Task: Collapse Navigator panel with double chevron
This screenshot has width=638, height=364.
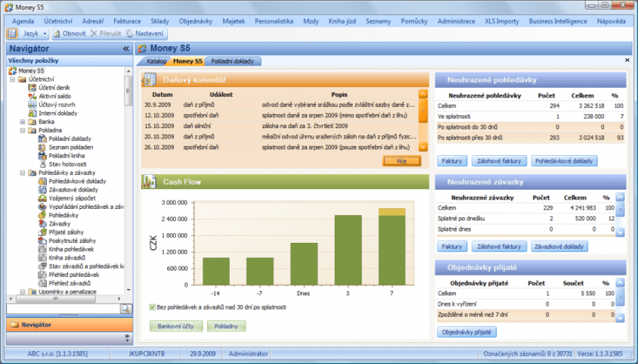Action: [126, 49]
